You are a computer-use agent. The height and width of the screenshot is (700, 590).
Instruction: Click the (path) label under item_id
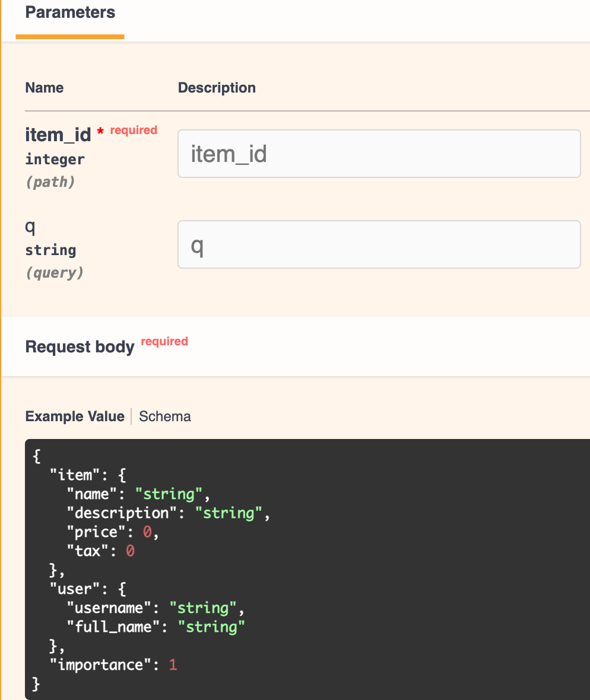coord(50,182)
